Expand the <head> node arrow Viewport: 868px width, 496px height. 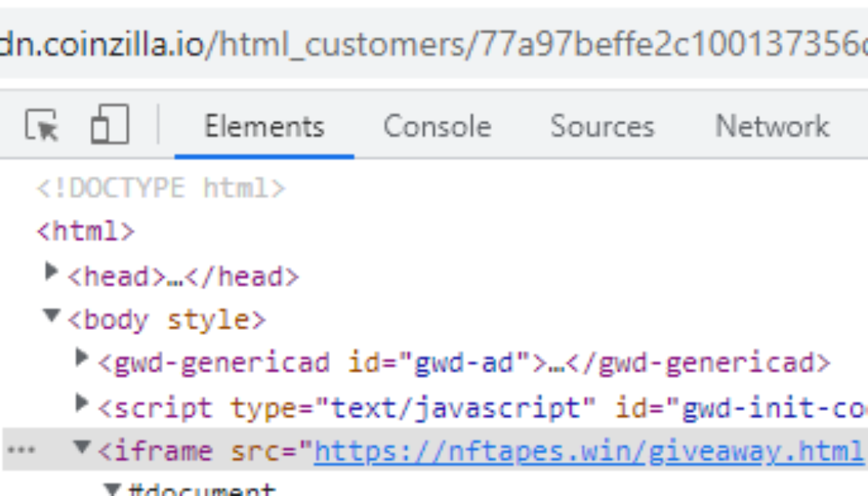pyautogui.click(x=53, y=274)
